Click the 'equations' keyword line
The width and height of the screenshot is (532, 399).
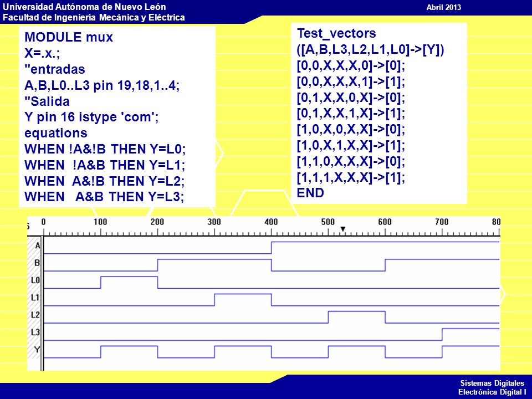click(x=55, y=133)
